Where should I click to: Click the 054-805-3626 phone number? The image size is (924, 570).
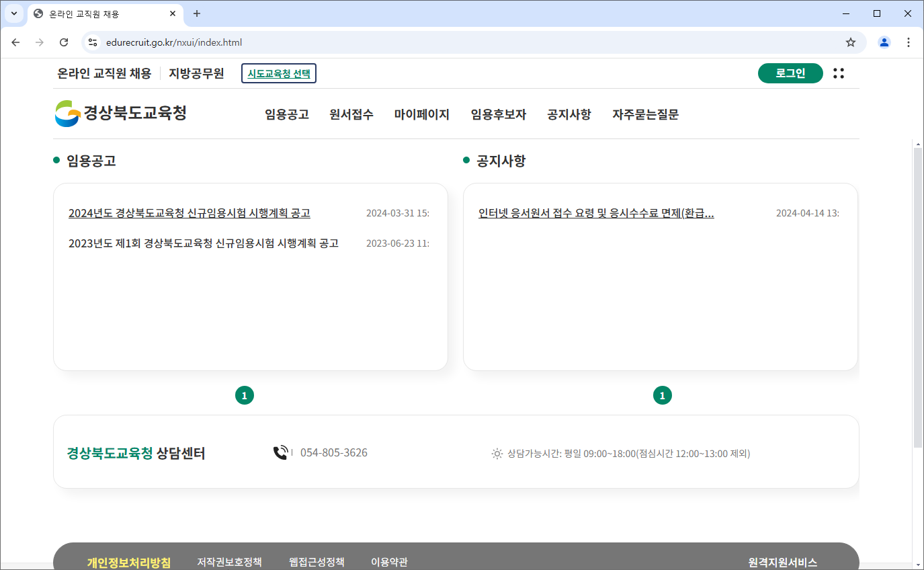(x=334, y=453)
